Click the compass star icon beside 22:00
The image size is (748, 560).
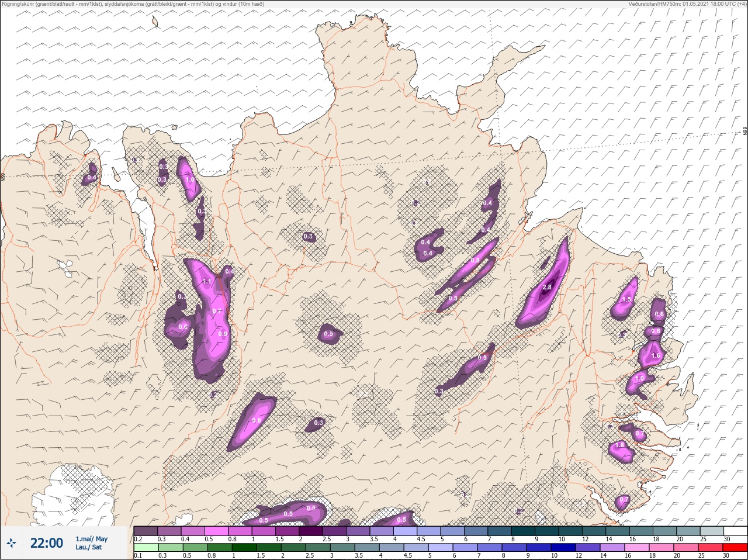coord(12,543)
